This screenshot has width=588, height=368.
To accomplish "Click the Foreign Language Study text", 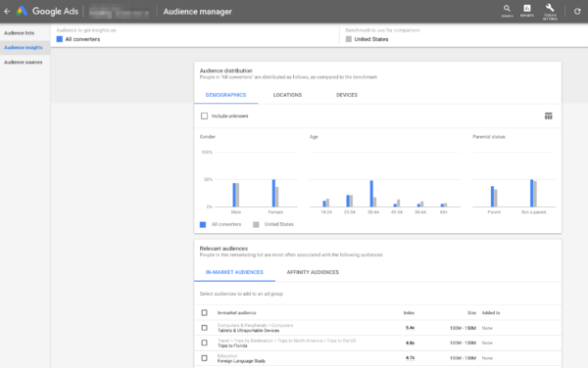I will coord(241,361).
